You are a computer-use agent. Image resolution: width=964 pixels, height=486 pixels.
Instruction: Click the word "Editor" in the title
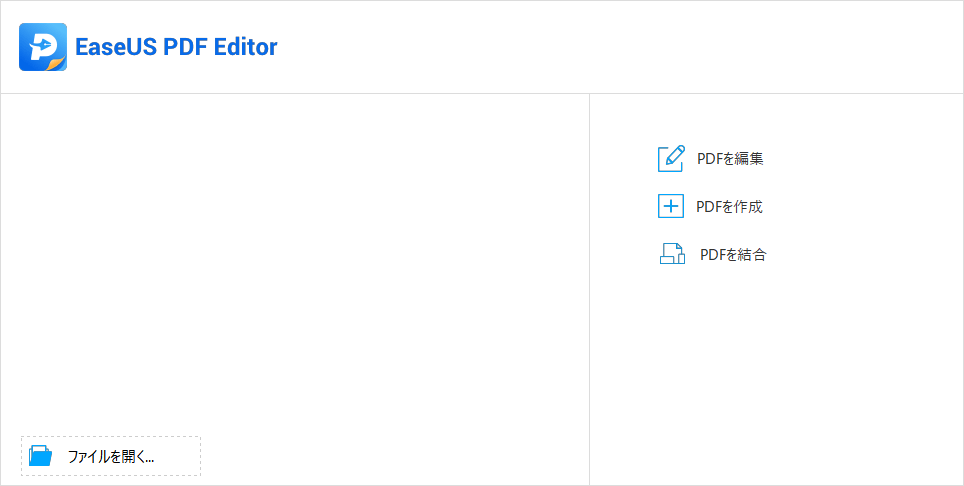click(243, 47)
